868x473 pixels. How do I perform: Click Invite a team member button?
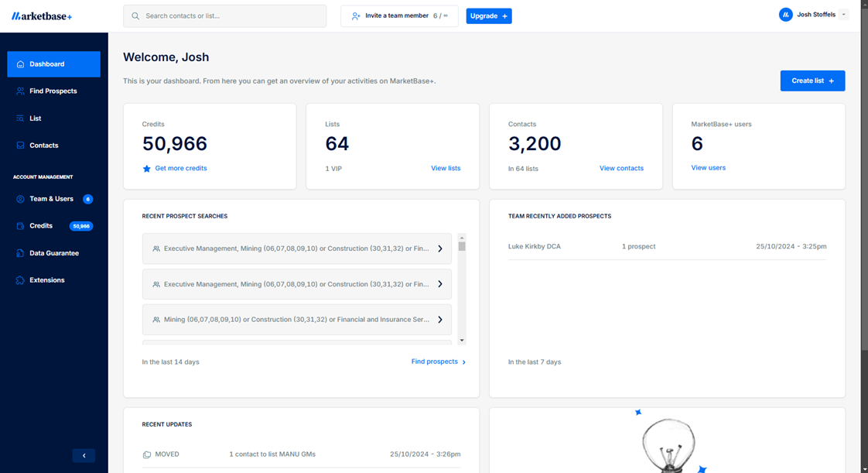point(399,16)
